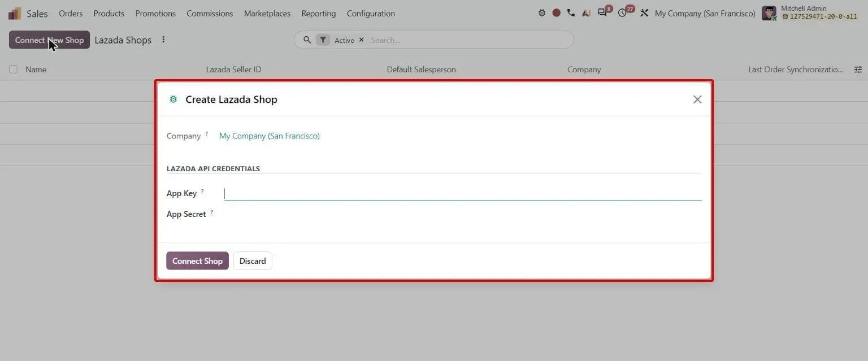868x361 pixels.
Task: Open the optional columns adjust icon
Action: 858,69
